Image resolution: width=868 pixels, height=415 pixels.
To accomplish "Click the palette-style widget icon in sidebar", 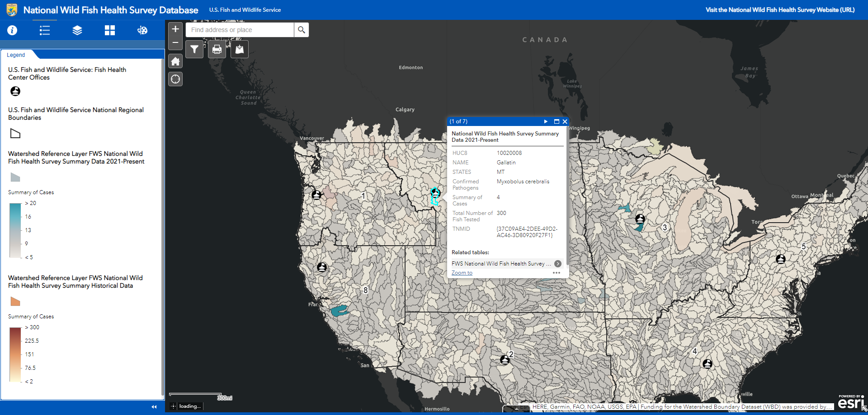I will (142, 30).
